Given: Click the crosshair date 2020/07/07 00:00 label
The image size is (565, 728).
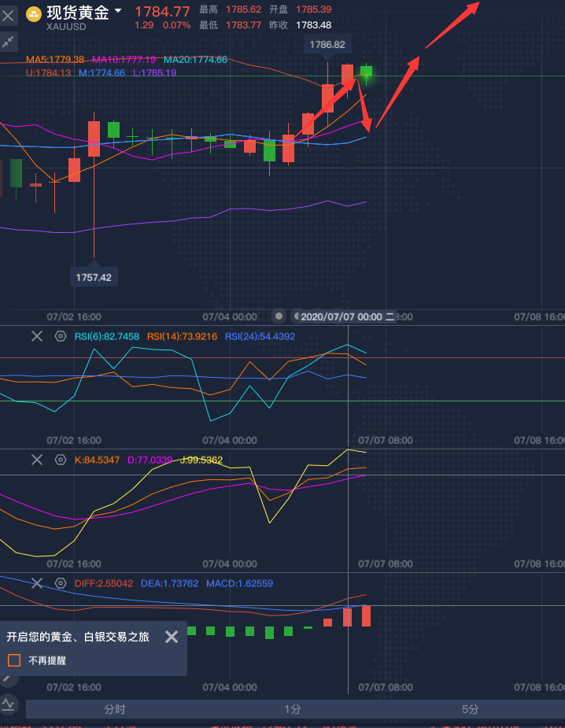Looking at the screenshot, I should 348,316.
